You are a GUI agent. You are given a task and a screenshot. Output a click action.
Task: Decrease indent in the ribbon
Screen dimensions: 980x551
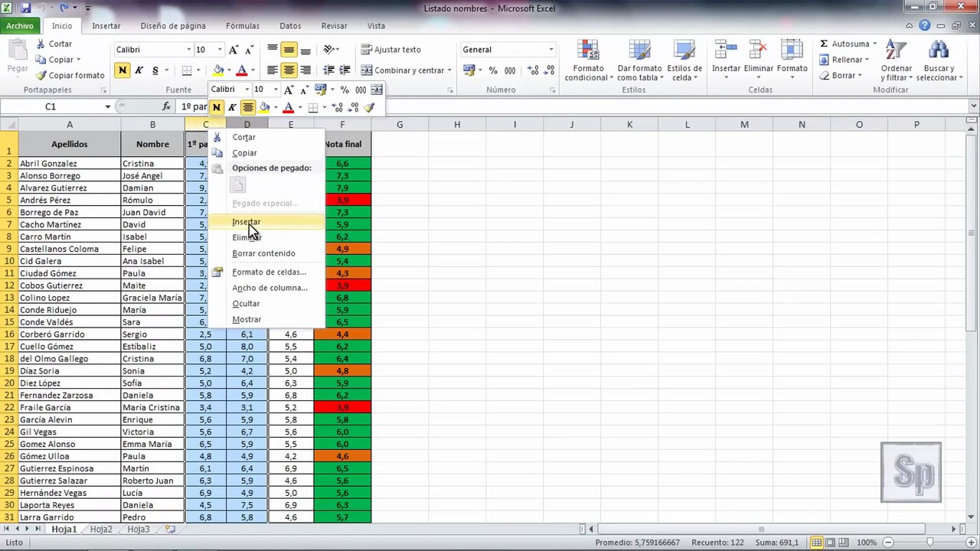tap(328, 70)
